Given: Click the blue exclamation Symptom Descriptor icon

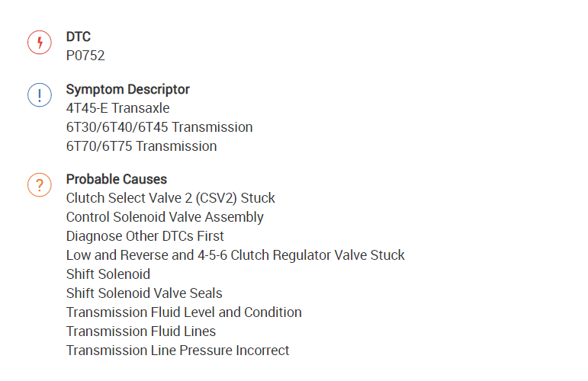Looking at the screenshot, I should [x=40, y=95].
